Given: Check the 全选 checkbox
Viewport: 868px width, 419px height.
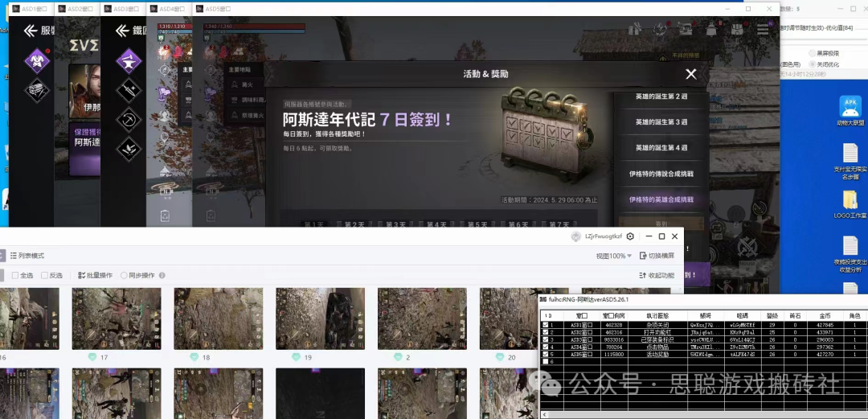Looking at the screenshot, I should coord(15,276).
